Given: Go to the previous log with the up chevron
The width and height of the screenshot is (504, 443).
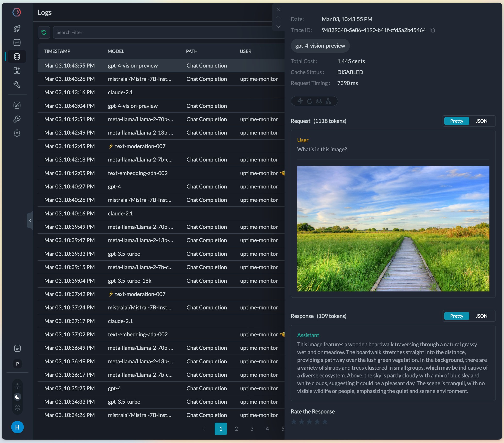Looking at the screenshot, I should click(x=278, y=17).
